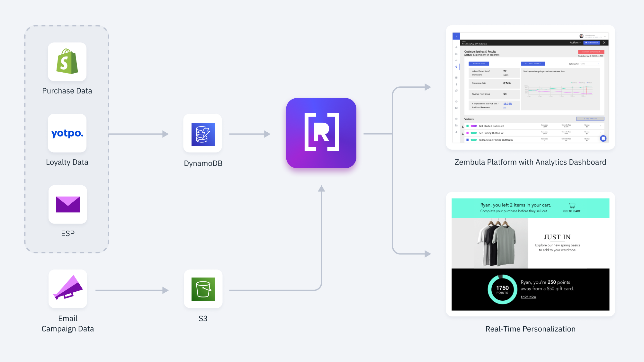Open the Actions dropdown in dashboard
The height and width of the screenshot is (362, 644).
(x=575, y=42)
